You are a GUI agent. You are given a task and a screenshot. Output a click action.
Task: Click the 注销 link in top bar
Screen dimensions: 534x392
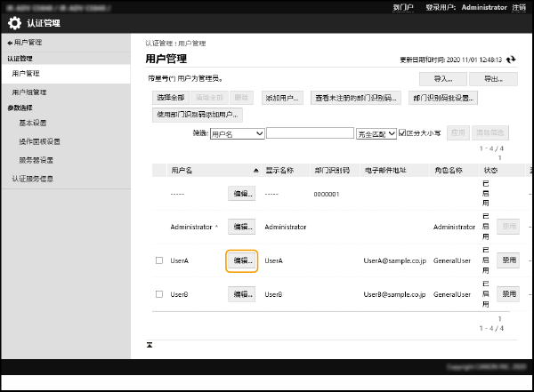click(518, 6)
